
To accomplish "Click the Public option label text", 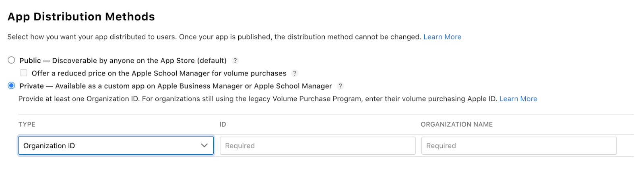I will point(123,61).
